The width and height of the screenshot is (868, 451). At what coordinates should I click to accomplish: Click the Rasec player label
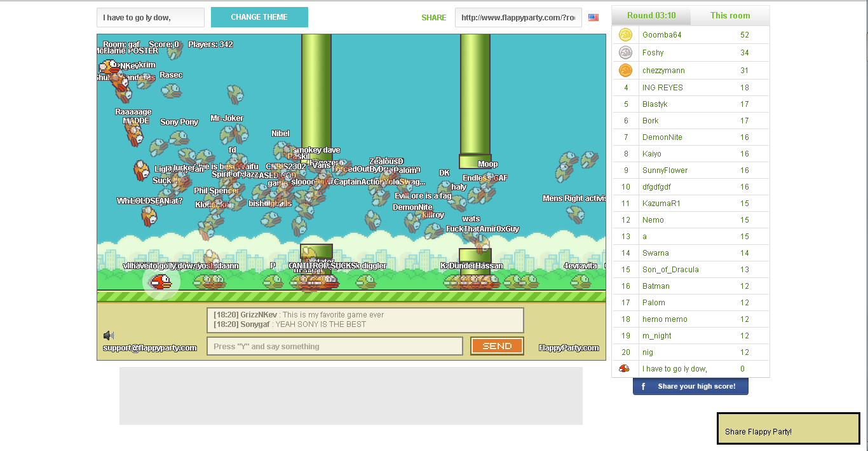[x=171, y=75]
